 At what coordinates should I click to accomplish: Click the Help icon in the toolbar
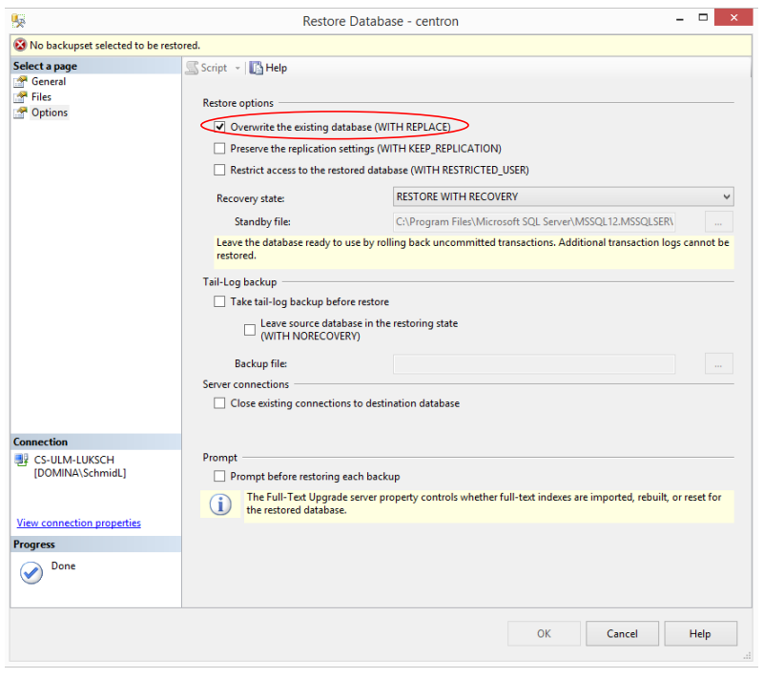(256, 68)
